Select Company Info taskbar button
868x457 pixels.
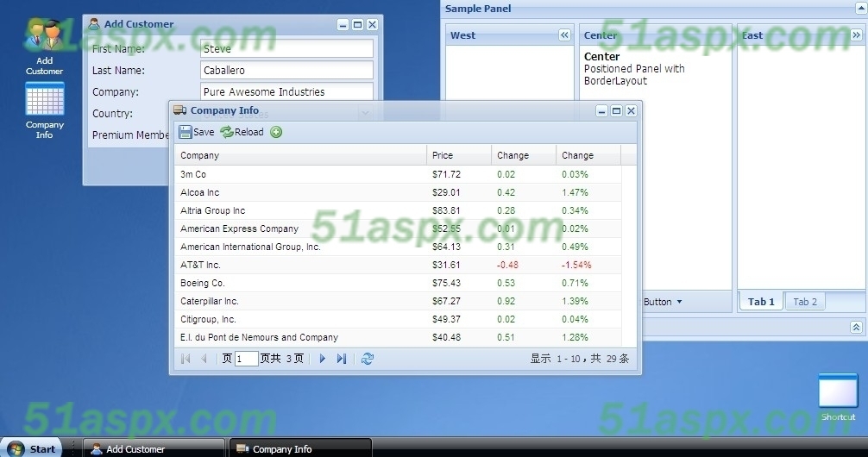pyautogui.click(x=300, y=448)
